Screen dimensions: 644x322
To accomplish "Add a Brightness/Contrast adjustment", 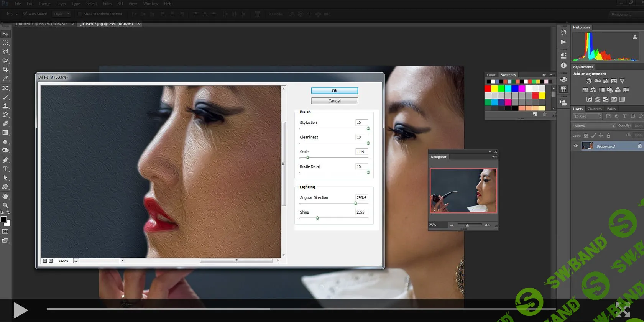I will click(x=589, y=81).
